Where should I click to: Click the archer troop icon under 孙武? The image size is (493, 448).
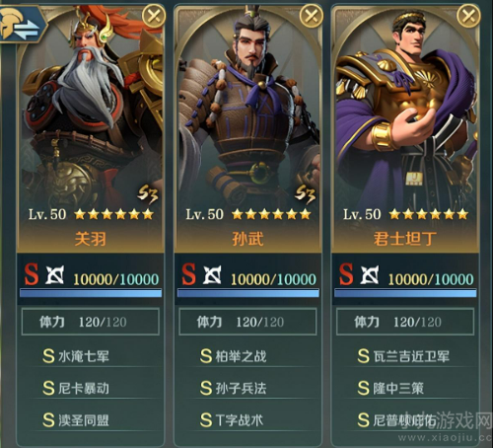point(212,274)
